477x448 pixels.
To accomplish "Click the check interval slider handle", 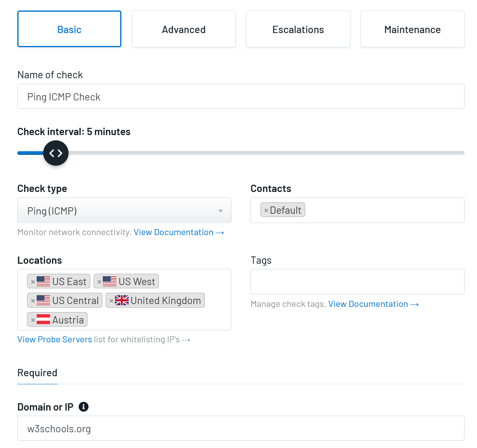I will [x=56, y=153].
